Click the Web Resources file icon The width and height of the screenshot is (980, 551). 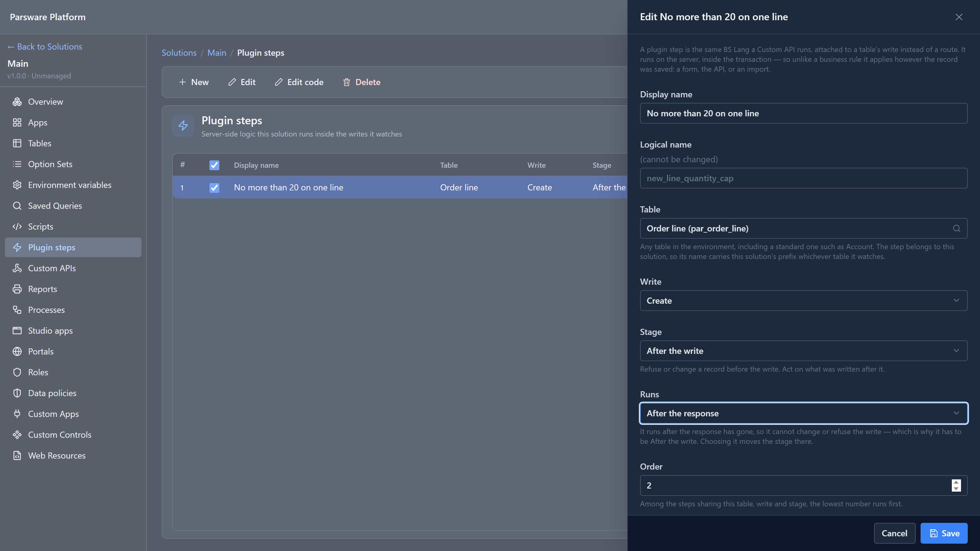pyautogui.click(x=17, y=455)
